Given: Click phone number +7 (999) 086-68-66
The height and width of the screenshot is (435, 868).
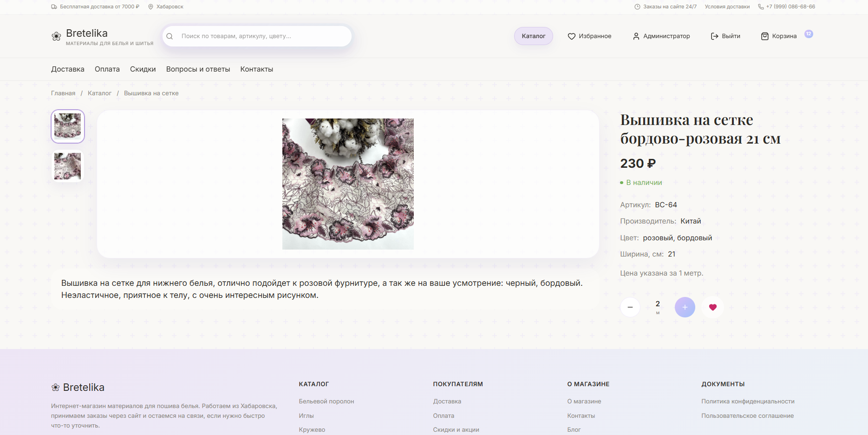Looking at the screenshot, I should point(791,7).
